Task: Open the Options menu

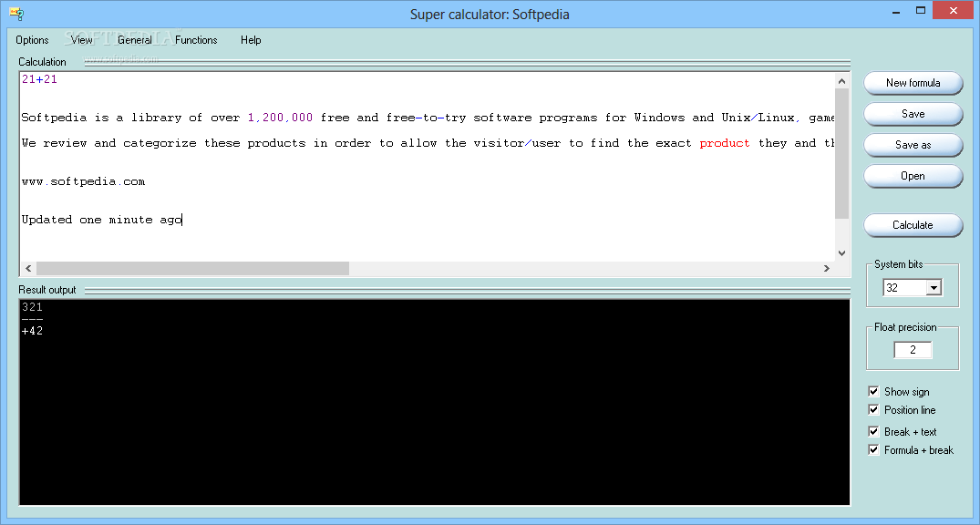Action: pyautogui.click(x=32, y=40)
